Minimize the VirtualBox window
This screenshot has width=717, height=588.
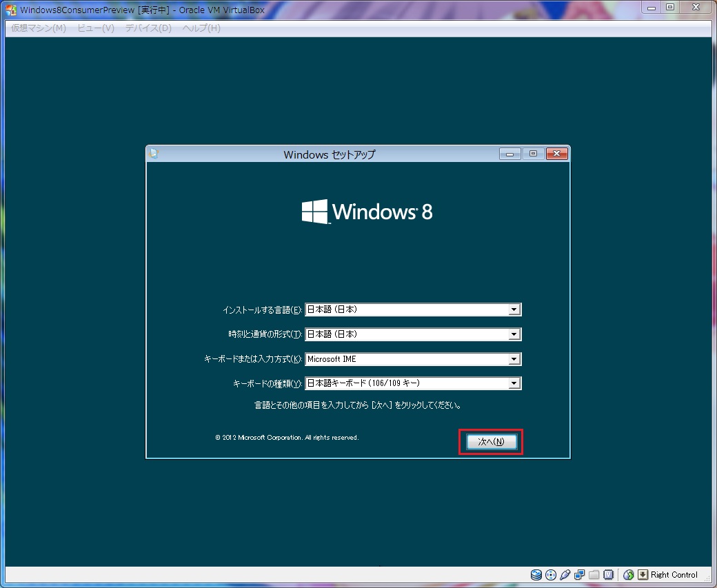[652, 8]
